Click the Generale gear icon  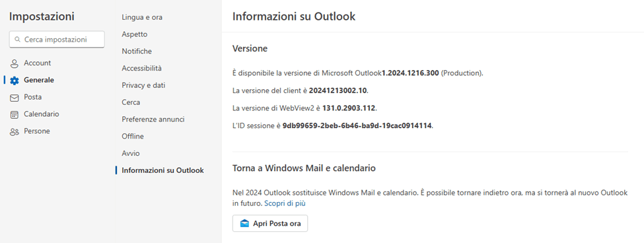tap(15, 81)
